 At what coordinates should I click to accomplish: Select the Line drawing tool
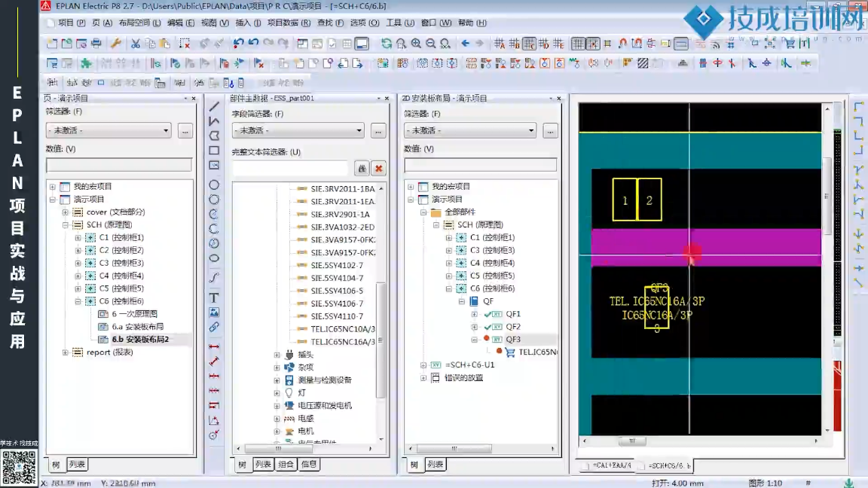[214, 105]
